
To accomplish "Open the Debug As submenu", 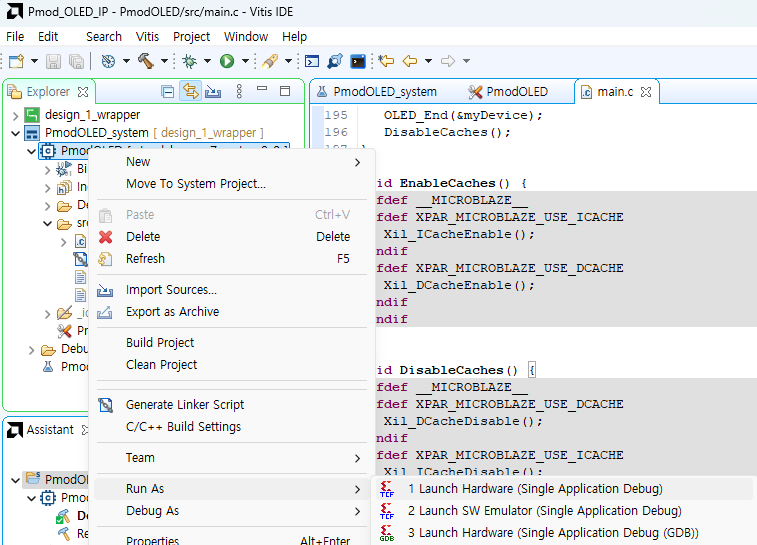I will [x=232, y=511].
